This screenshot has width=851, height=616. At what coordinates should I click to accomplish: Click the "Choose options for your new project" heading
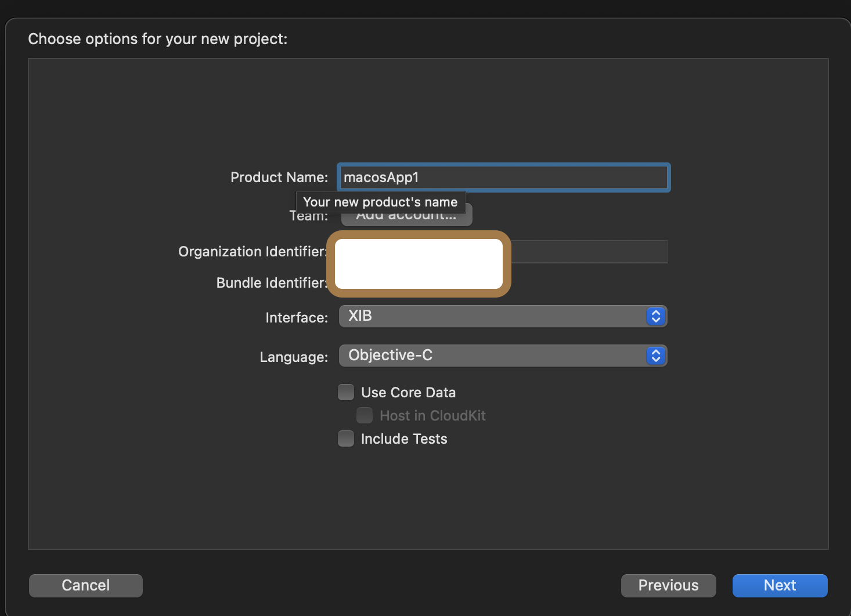[x=158, y=39]
